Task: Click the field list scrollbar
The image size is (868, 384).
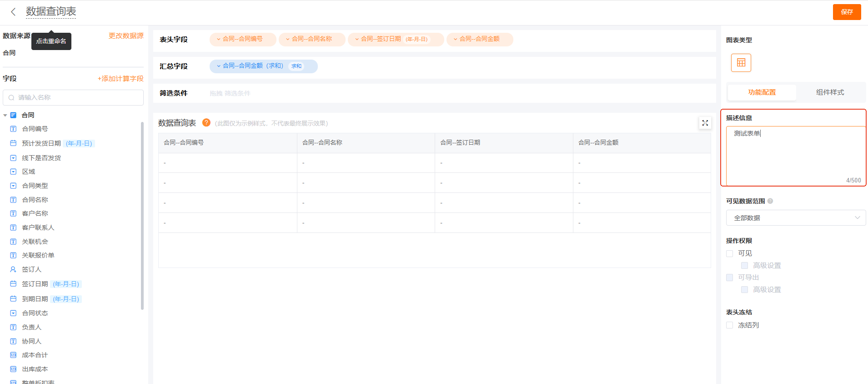Action: pos(142,214)
